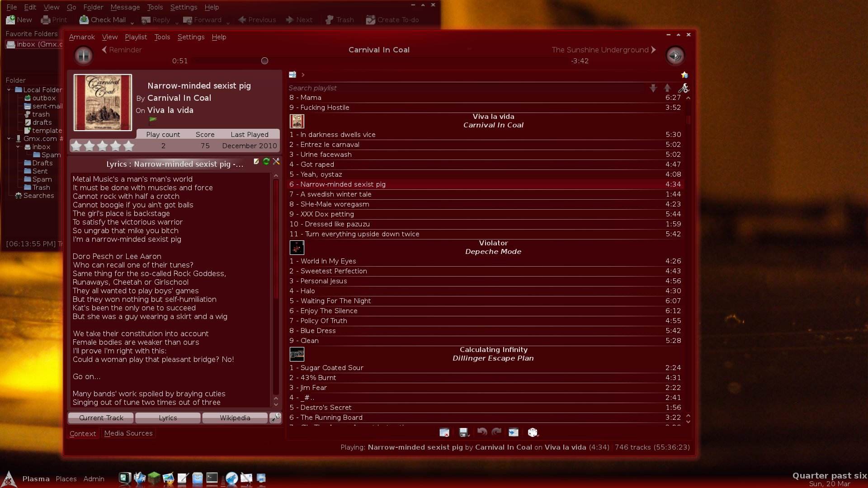The image size is (868, 488).
Task: Skip to next track The Sunshine Underground
Action: [604, 50]
